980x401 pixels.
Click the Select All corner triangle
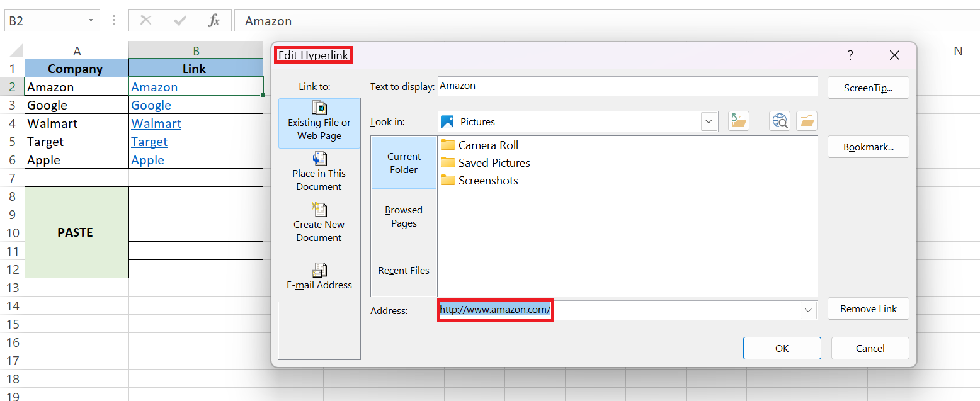coord(15,51)
